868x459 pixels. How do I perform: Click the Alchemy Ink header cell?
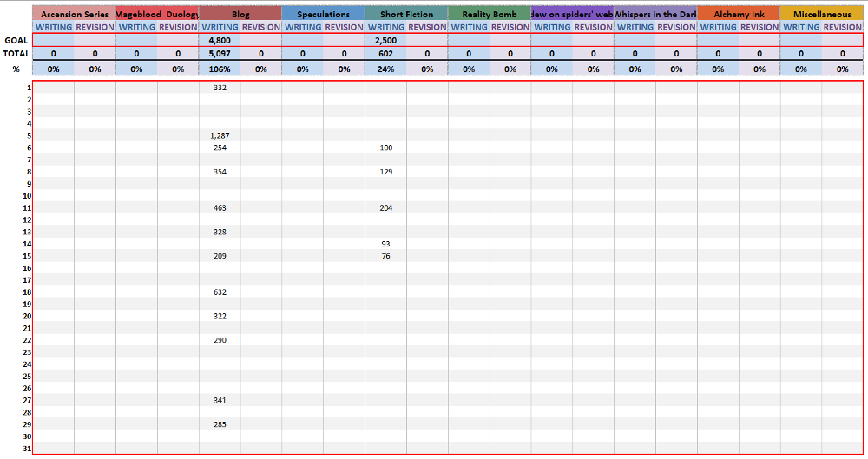click(x=739, y=15)
